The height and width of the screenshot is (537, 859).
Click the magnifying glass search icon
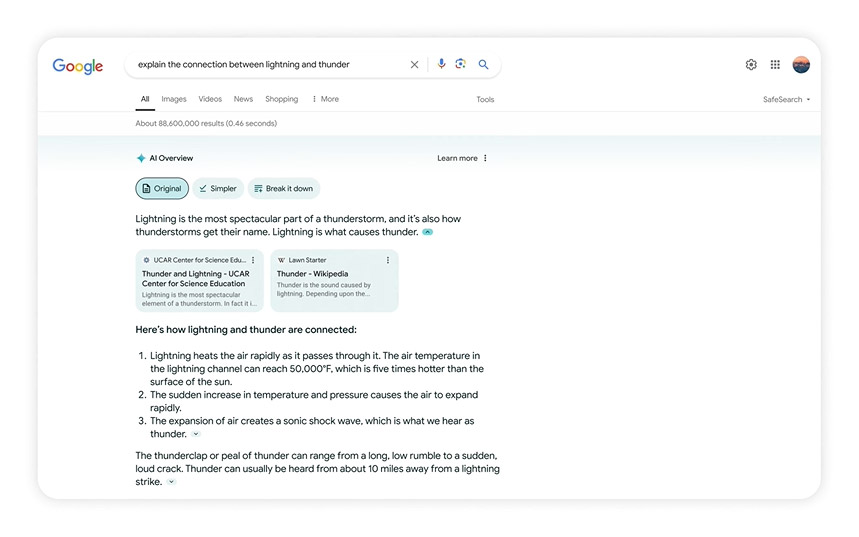(483, 64)
